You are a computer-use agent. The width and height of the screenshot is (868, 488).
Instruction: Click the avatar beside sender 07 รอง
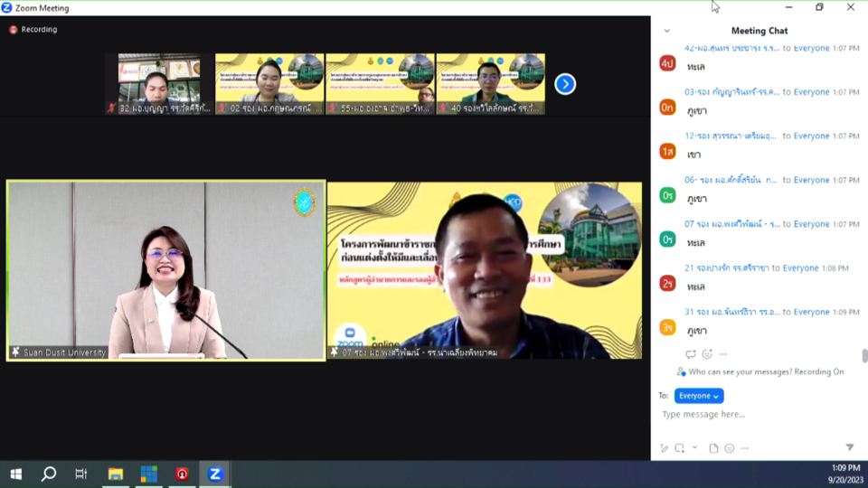click(667, 239)
